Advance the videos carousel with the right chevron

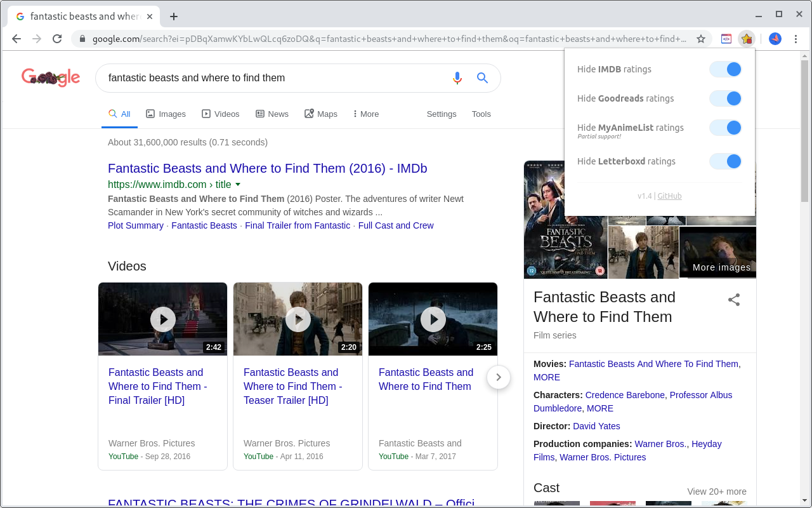click(499, 377)
